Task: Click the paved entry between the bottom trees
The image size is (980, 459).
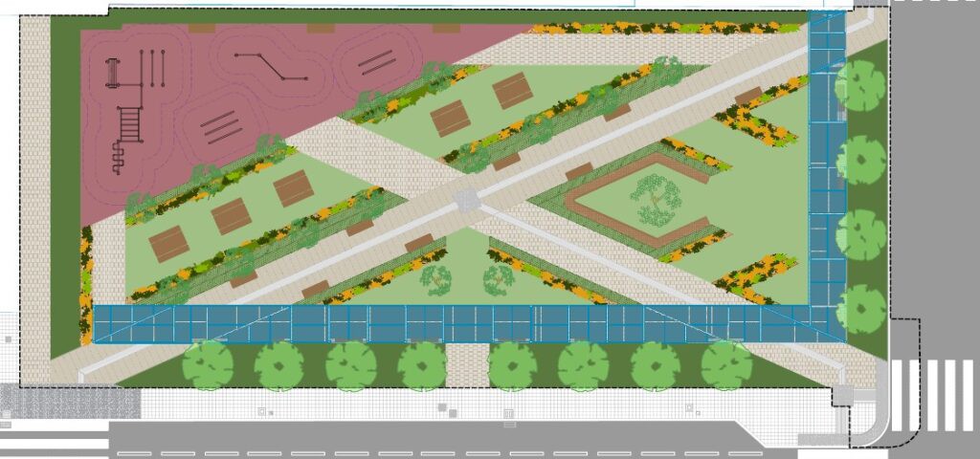Action: [x=467, y=365]
